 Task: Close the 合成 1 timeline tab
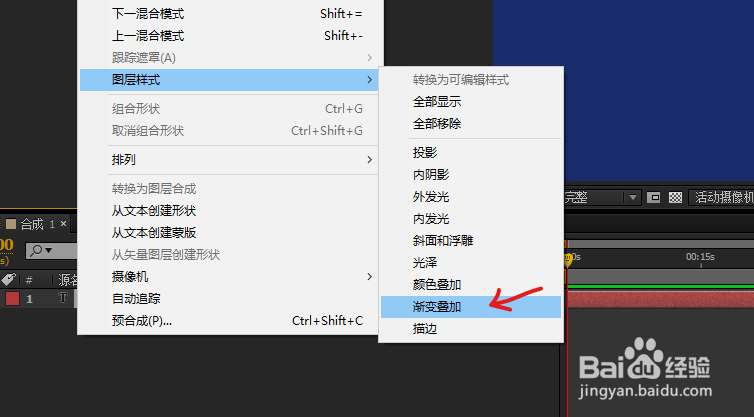pyautogui.click(x=63, y=224)
